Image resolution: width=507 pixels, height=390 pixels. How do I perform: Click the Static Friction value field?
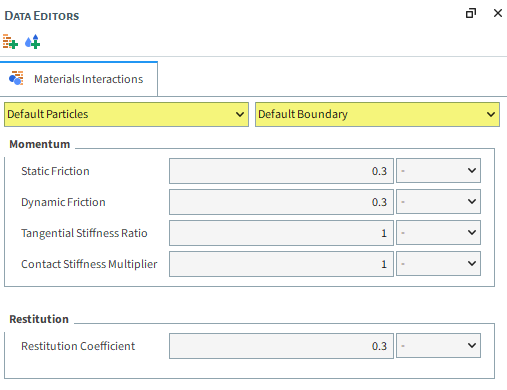coord(281,171)
